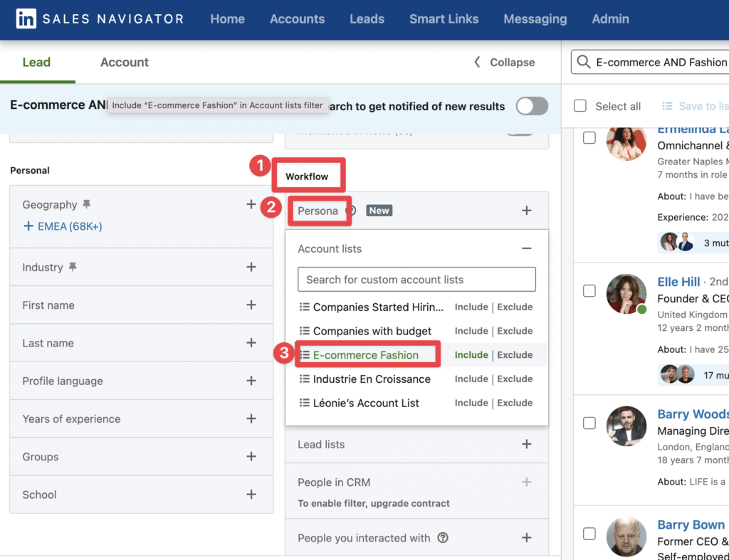Image resolution: width=729 pixels, height=560 pixels.
Task: Click the list icon next to Companies with budget
Action: pos(305,330)
